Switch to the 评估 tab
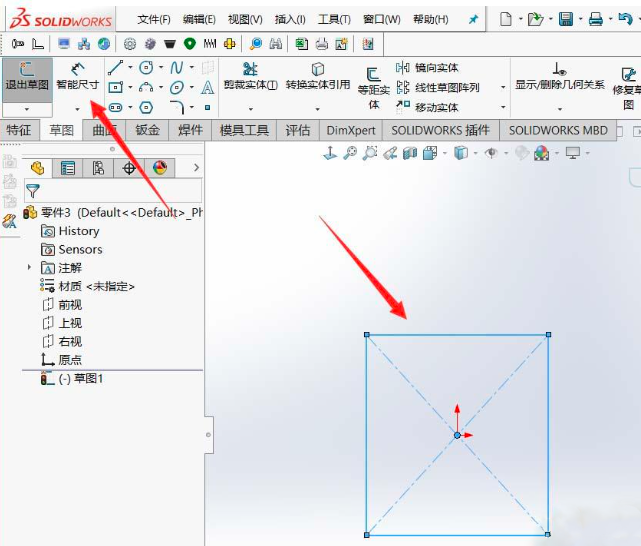 click(298, 130)
